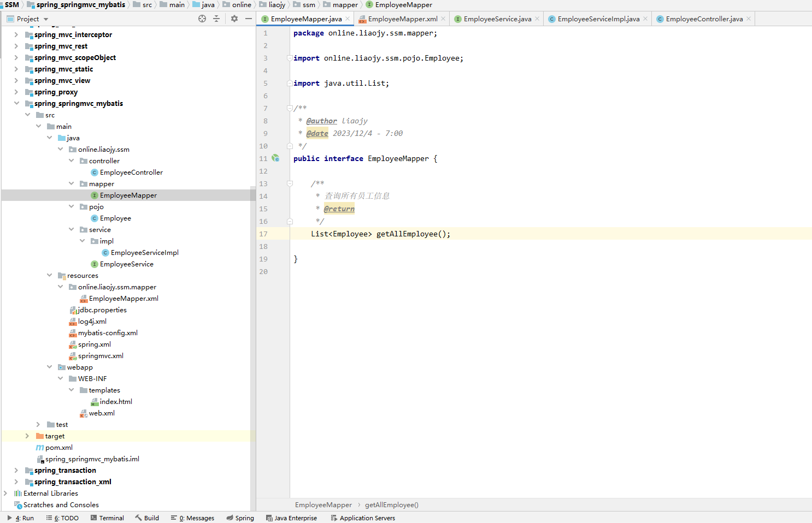
Task: Collapse the resources folder
Action: click(49, 275)
